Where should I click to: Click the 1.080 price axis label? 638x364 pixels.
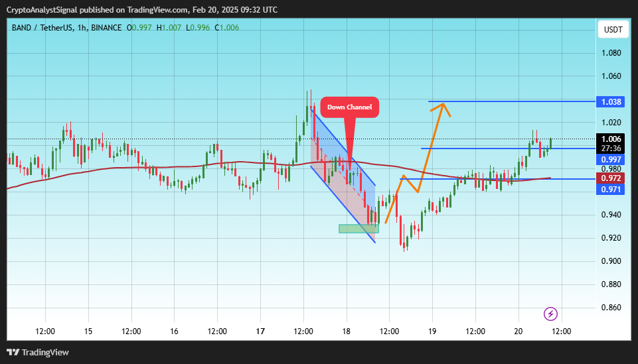tap(611, 53)
